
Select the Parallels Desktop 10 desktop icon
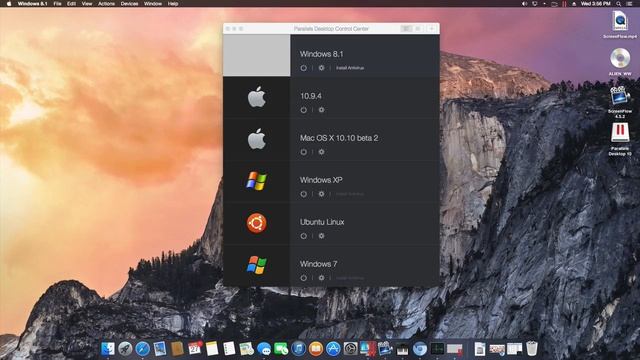(x=620, y=139)
